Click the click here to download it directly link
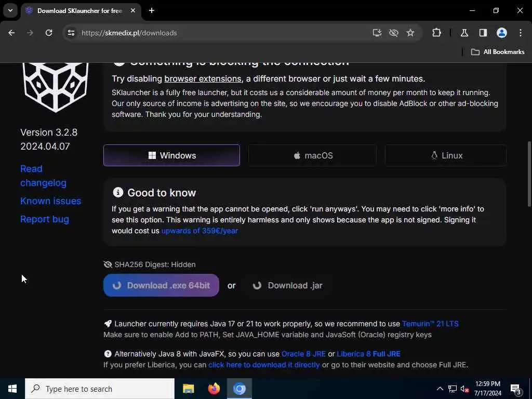 click(264, 365)
